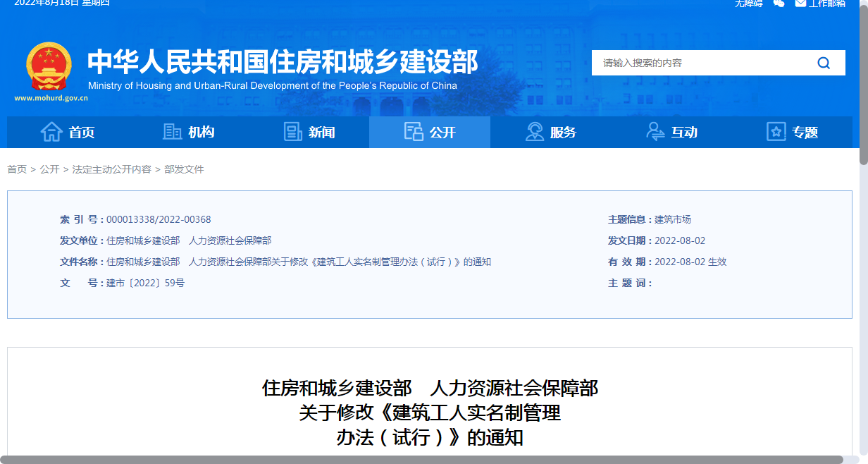Click the 首页 breadcrumb link
Image resolution: width=868 pixels, height=464 pixels.
click(x=17, y=169)
